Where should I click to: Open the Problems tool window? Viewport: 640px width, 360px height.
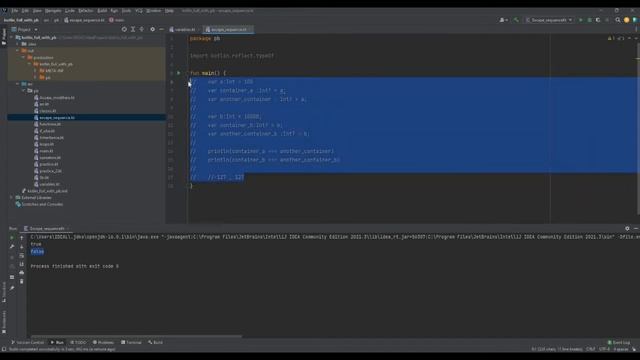[103, 342]
